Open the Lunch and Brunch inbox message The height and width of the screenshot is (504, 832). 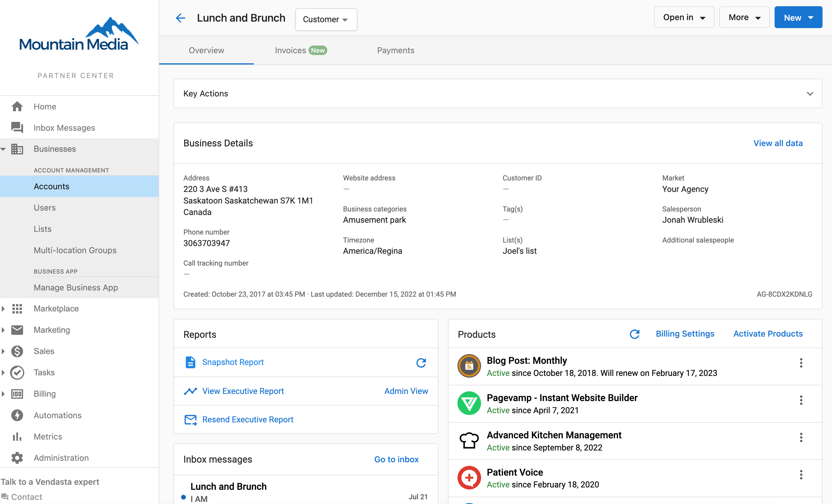(306, 490)
